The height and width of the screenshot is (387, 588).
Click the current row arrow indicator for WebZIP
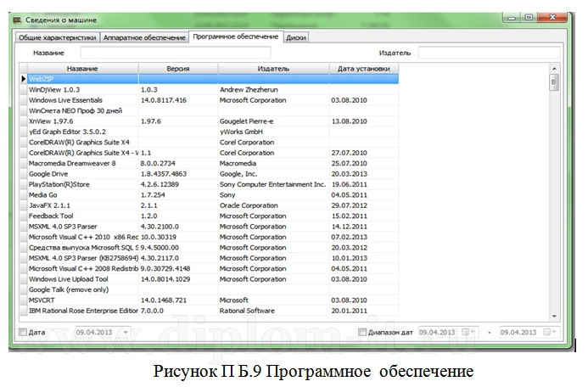pyautogui.click(x=23, y=79)
